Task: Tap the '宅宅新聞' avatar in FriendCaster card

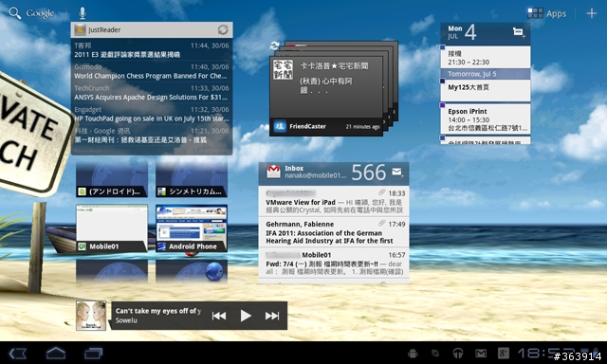Action: pos(283,69)
